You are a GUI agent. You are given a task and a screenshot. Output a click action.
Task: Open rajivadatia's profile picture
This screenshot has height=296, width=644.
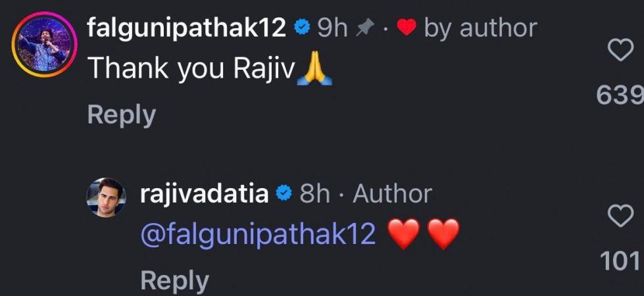(106, 197)
